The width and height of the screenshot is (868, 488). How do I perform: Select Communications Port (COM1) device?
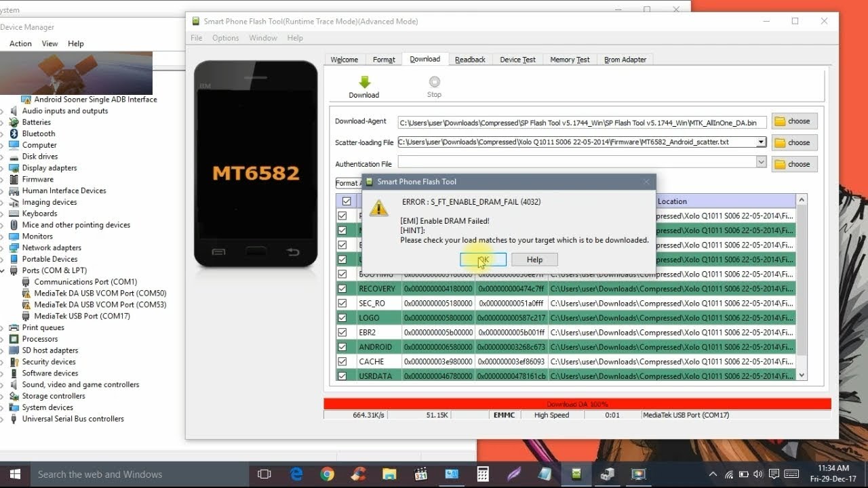[x=85, y=281]
